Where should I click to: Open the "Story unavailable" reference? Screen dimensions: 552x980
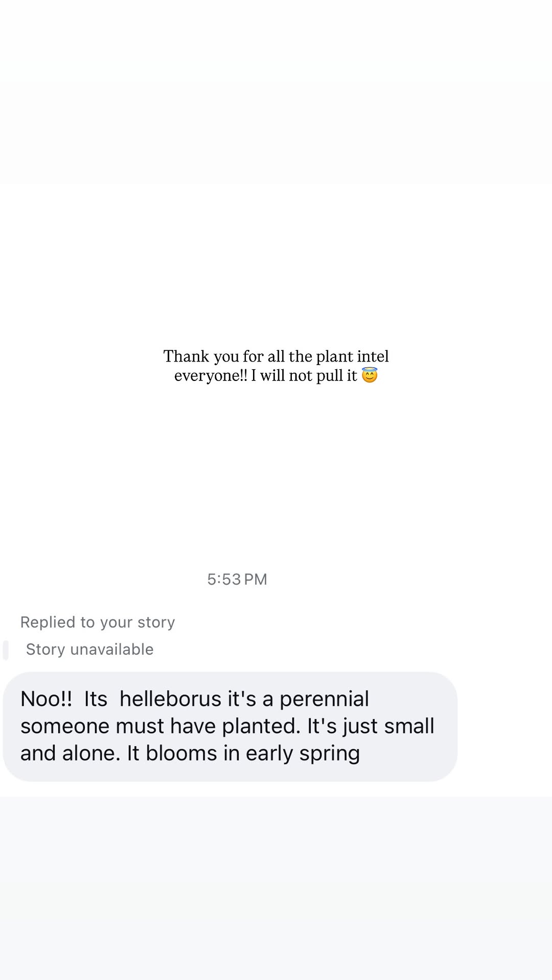point(90,649)
